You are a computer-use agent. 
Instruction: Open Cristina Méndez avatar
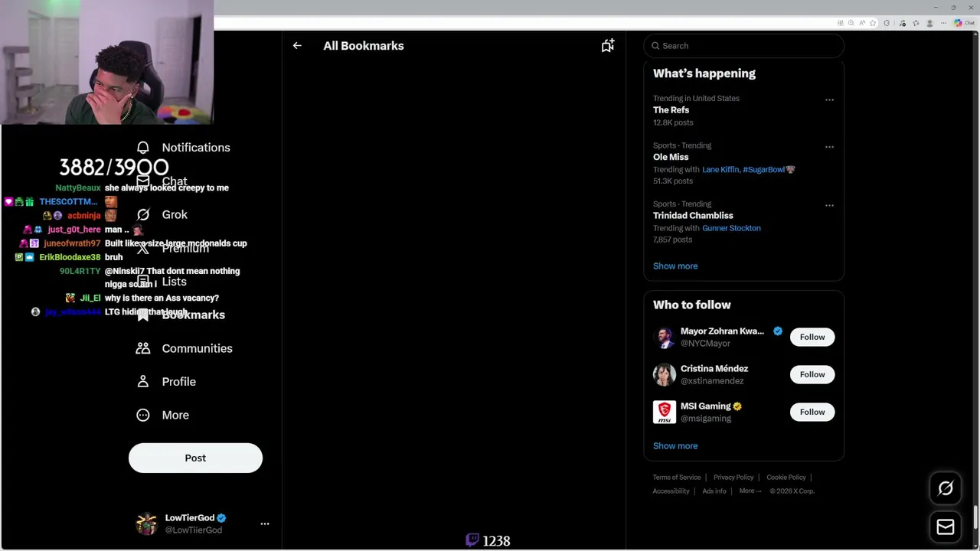(665, 374)
